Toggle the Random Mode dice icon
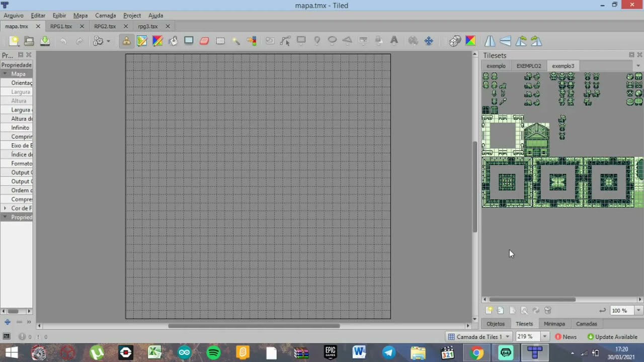Screen dimensions: 644x362 (x=455, y=41)
